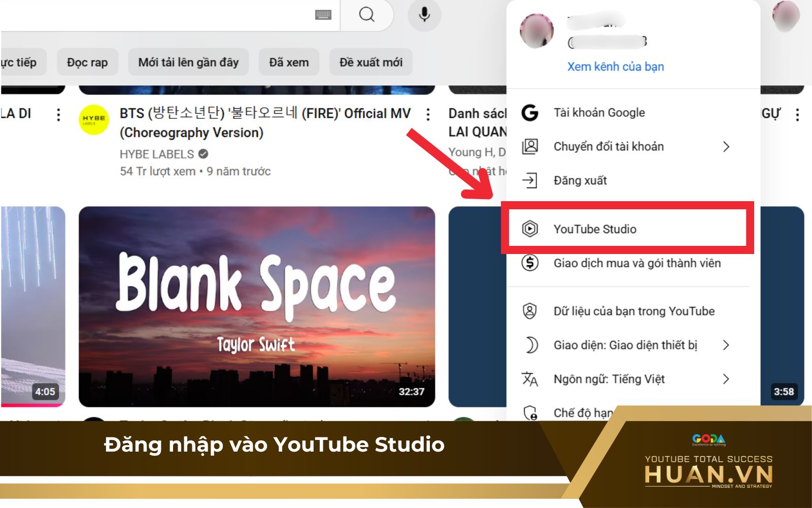The height and width of the screenshot is (508, 812).
Task: Select the Đọc rap filter chip
Action: pyautogui.click(x=87, y=62)
